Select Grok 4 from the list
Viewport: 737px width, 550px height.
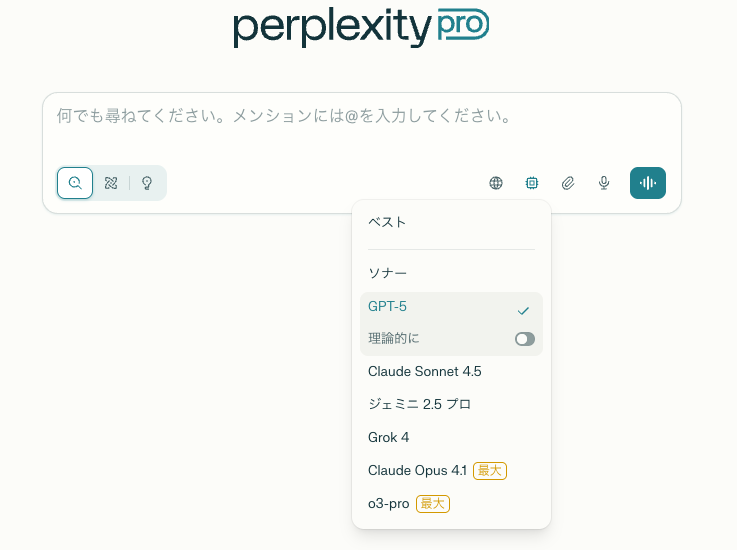(x=388, y=437)
